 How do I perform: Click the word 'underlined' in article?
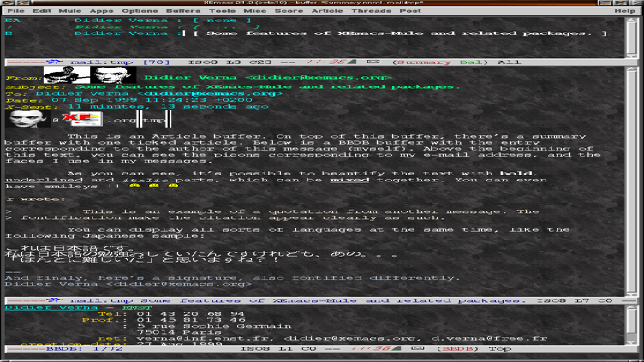point(44,181)
